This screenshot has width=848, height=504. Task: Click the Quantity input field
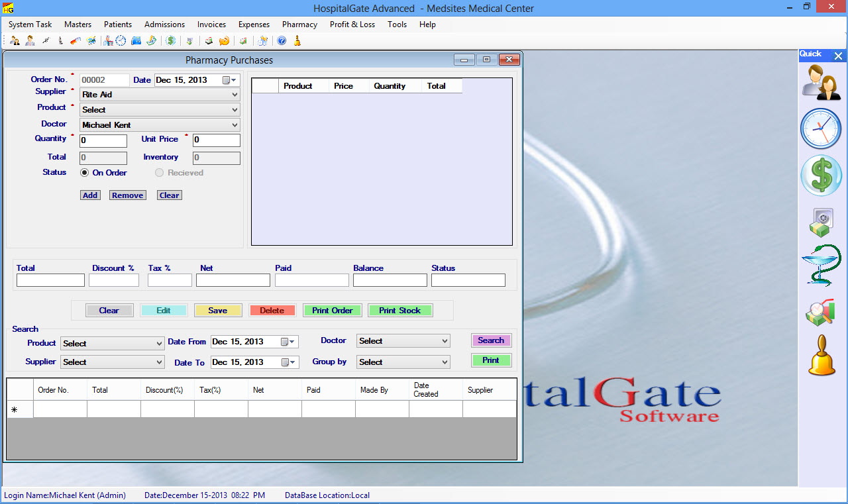[103, 141]
